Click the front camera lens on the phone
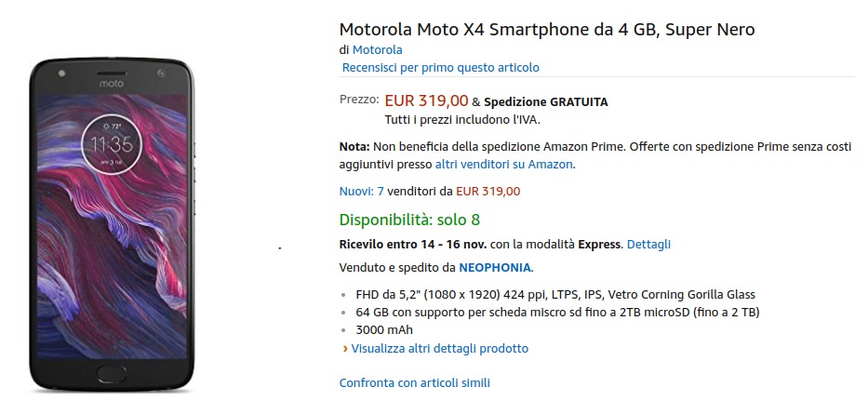Image resolution: width=868 pixels, height=401 pixels. coord(160,72)
